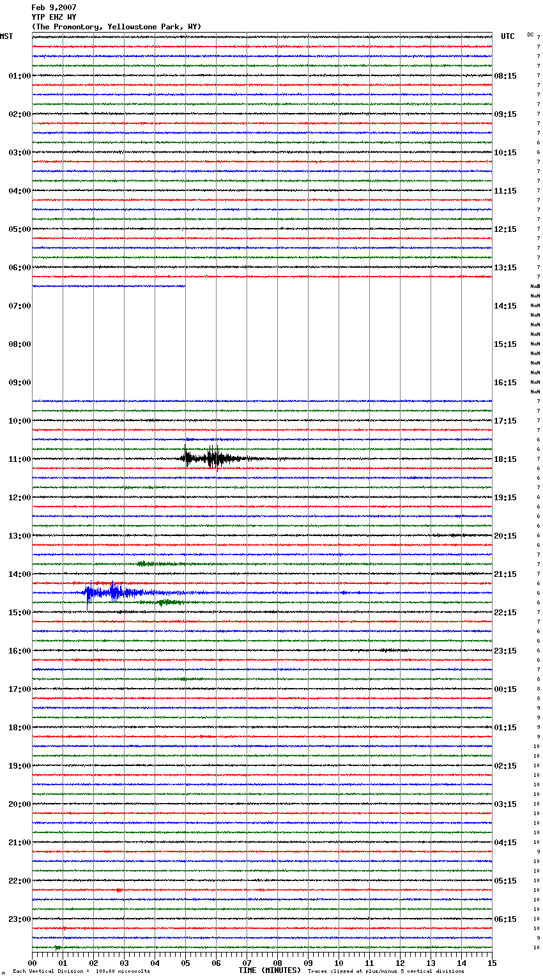Click the "03:00" MST time label
This screenshot has width=543, height=980.
coord(20,153)
